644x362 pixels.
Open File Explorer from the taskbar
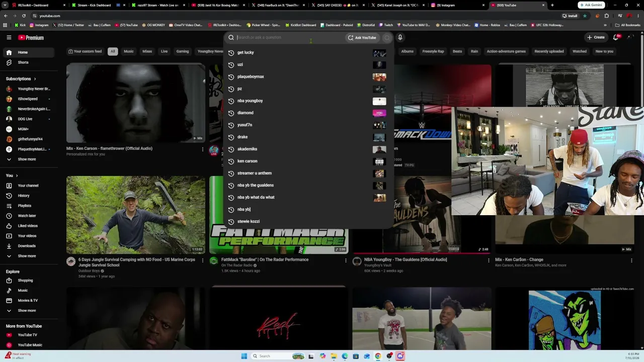tap(334, 356)
